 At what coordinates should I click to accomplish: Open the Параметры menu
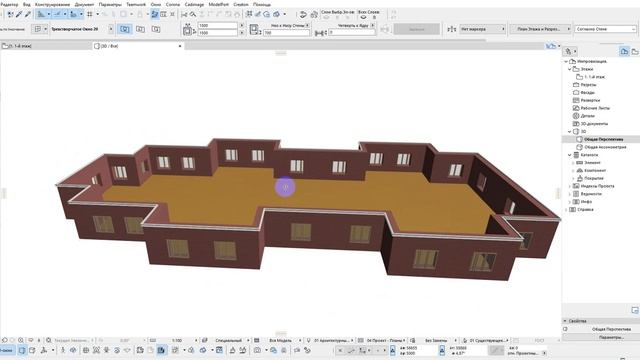pyautogui.click(x=110, y=4)
